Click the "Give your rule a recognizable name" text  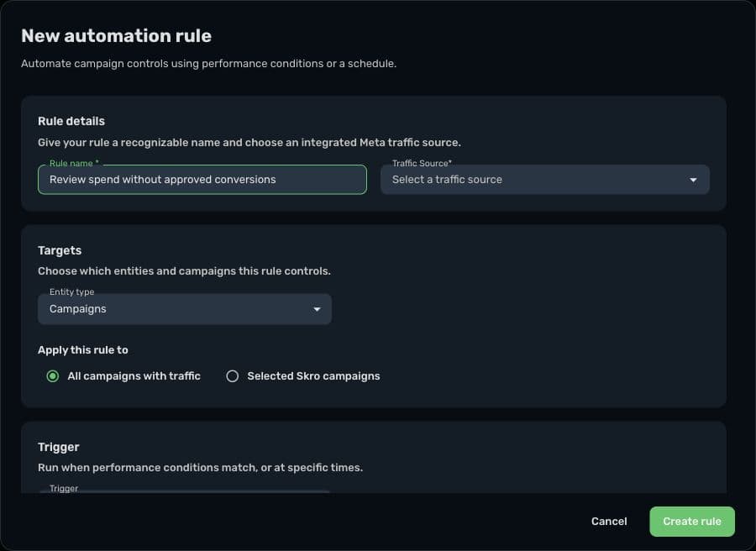tap(249, 142)
